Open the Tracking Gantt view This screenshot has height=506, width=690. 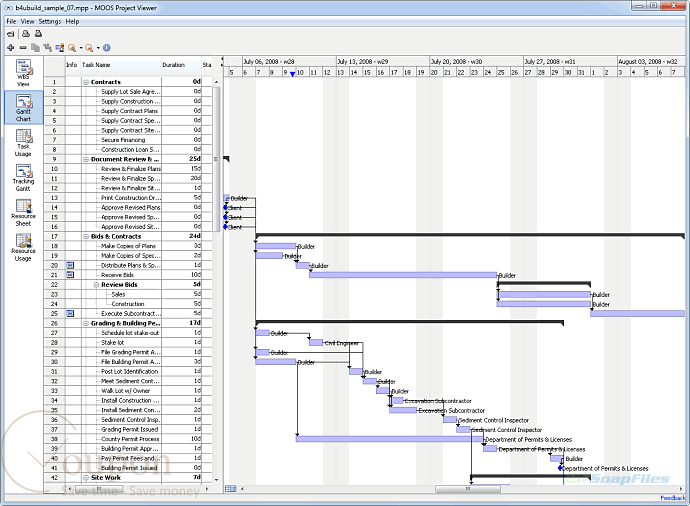pyautogui.click(x=23, y=177)
